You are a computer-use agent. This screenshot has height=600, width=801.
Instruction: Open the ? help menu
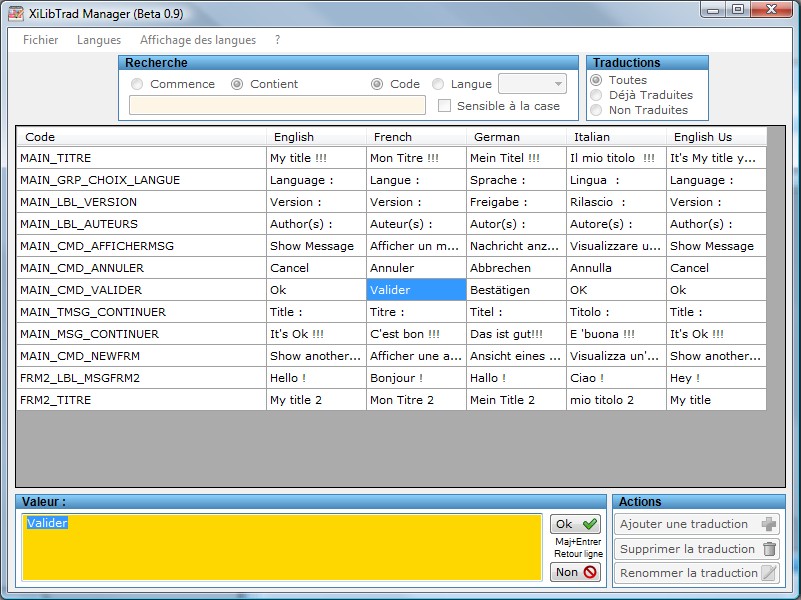point(277,40)
